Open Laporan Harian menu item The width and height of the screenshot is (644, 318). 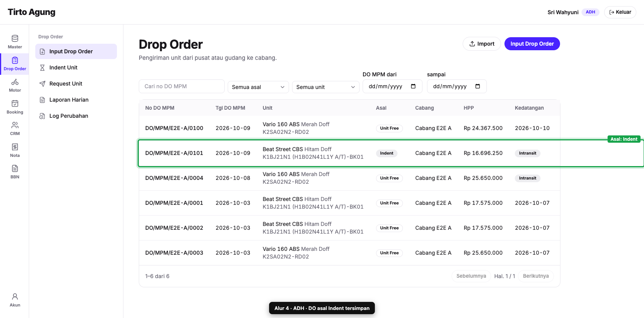tap(76, 100)
